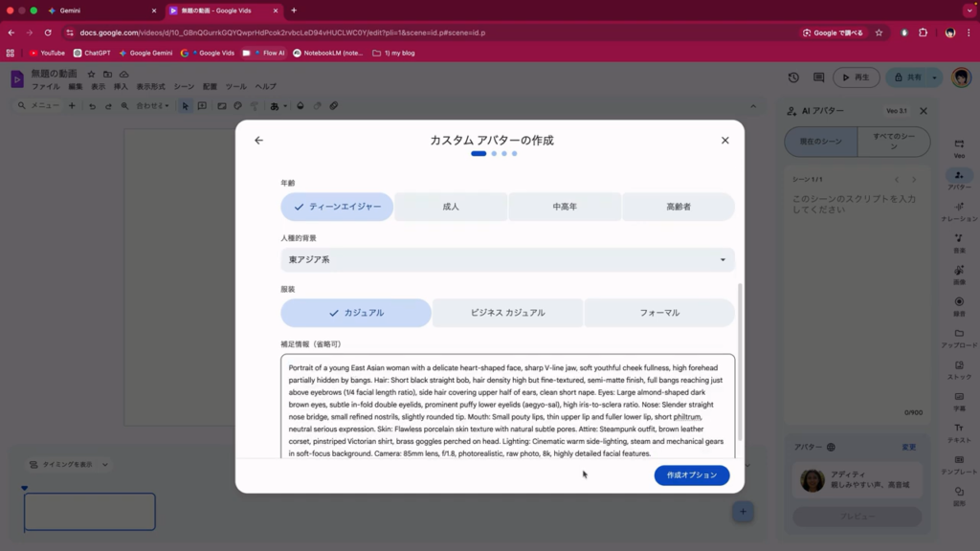Open the アップロード sidebar icon

pyautogui.click(x=959, y=338)
